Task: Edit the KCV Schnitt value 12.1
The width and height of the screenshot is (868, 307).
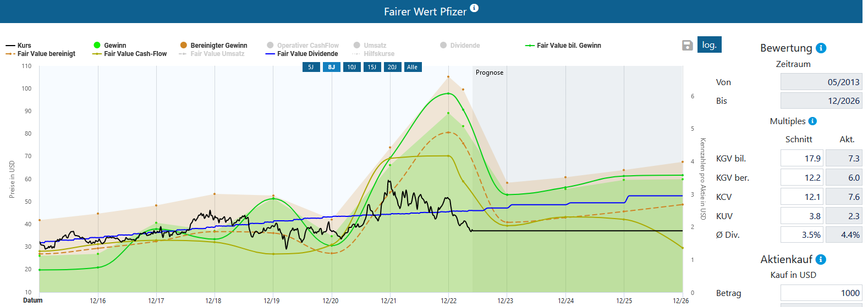Action: [802, 197]
